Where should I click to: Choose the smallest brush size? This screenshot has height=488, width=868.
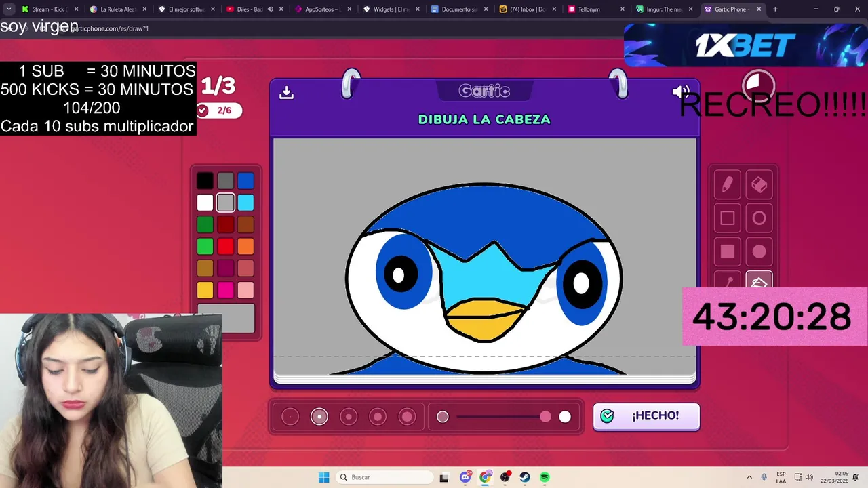pos(290,417)
